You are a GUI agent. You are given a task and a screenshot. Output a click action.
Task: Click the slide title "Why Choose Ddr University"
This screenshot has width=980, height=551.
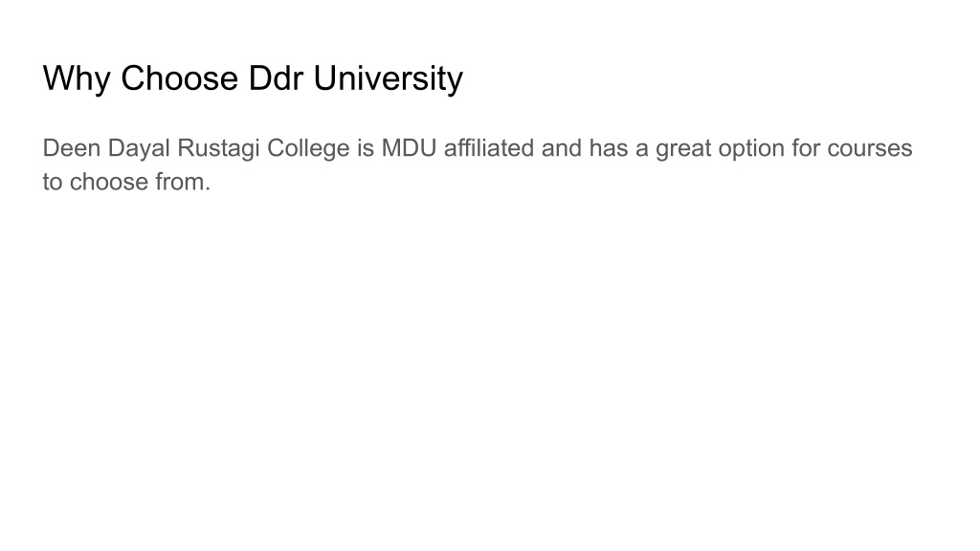[253, 78]
